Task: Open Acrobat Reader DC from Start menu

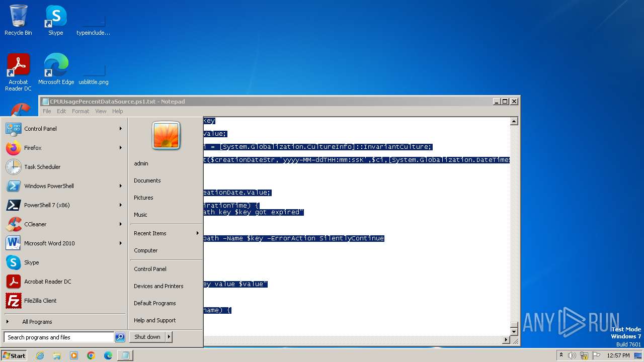Action: 64,282
